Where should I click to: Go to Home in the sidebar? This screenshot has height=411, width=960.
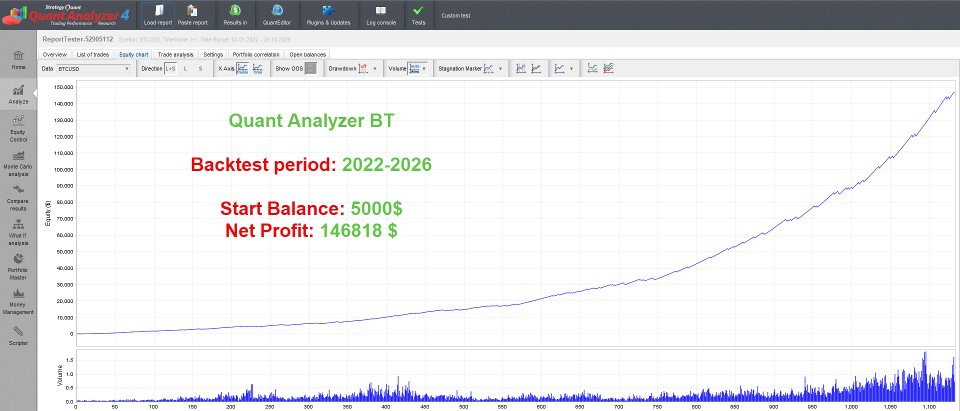[18, 60]
